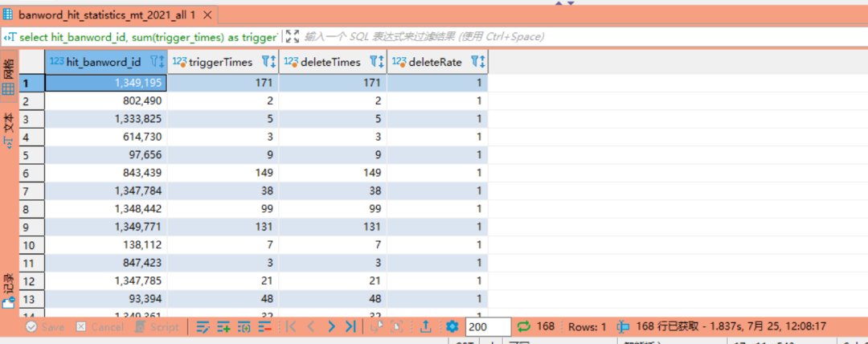The height and width of the screenshot is (344, 868).
Task: Select triggerTimes cell with value 38
Action: pyautogui.click(x=223, y=190)
